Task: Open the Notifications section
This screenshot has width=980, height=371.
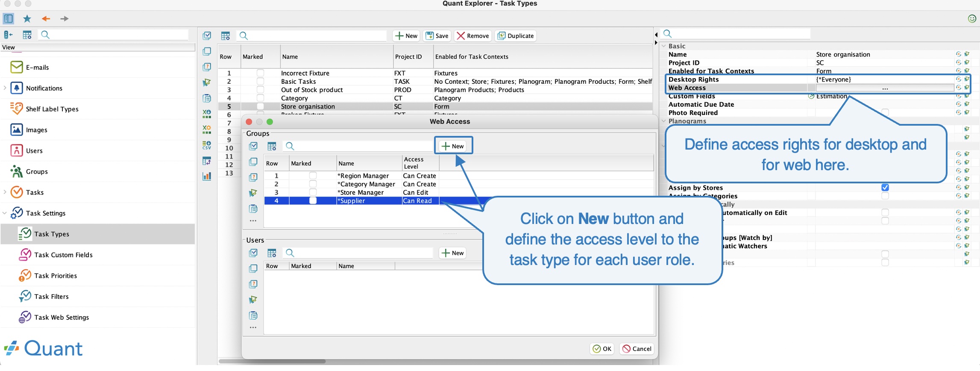Action: [44, 88]
